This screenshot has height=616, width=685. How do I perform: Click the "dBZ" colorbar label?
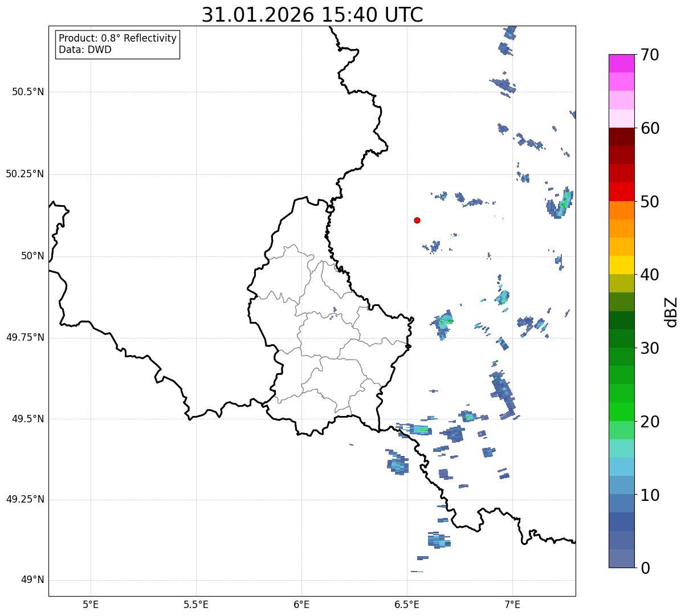point(671,311)
